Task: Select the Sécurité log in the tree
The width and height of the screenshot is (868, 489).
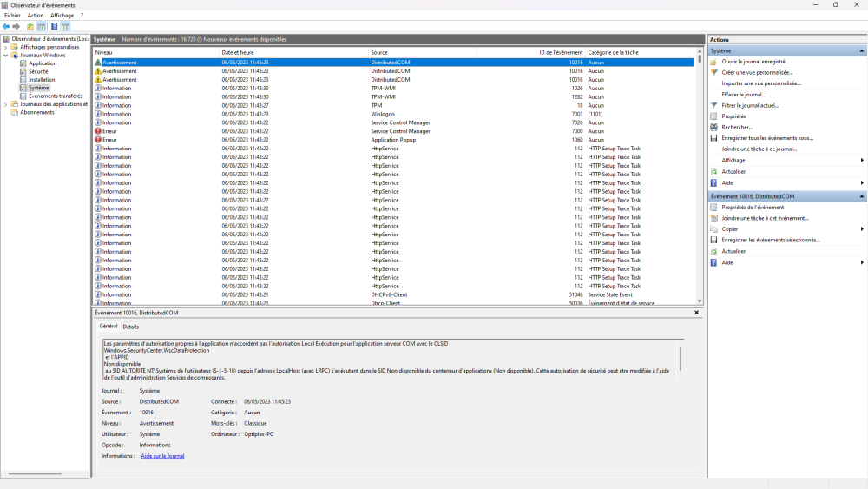Action: point(38,72)
